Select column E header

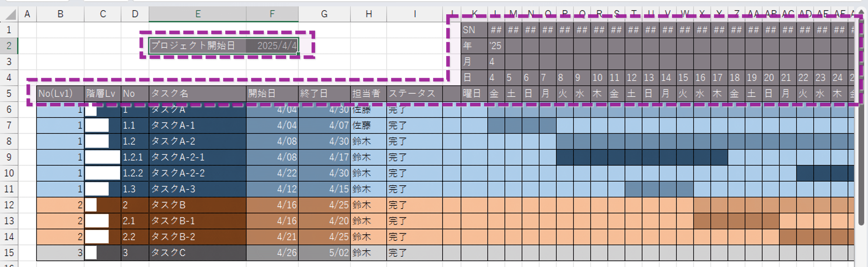[198, 14]
